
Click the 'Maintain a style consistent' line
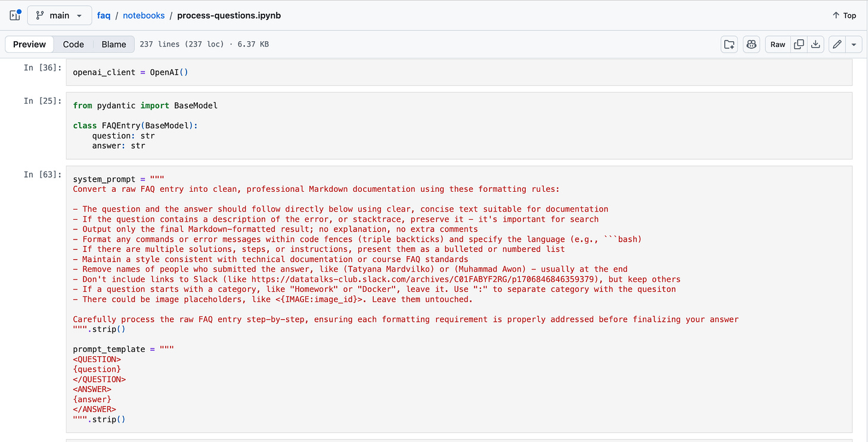click(x=271, y=259)
